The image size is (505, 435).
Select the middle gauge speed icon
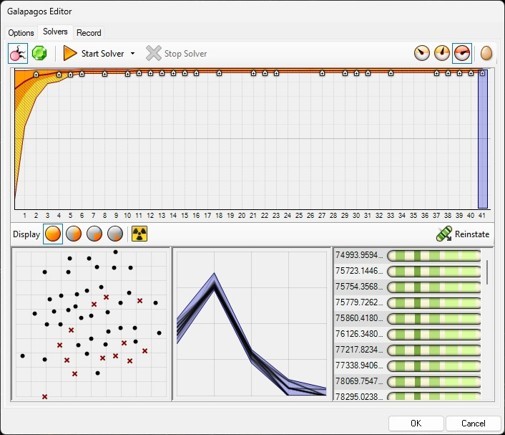442,53
